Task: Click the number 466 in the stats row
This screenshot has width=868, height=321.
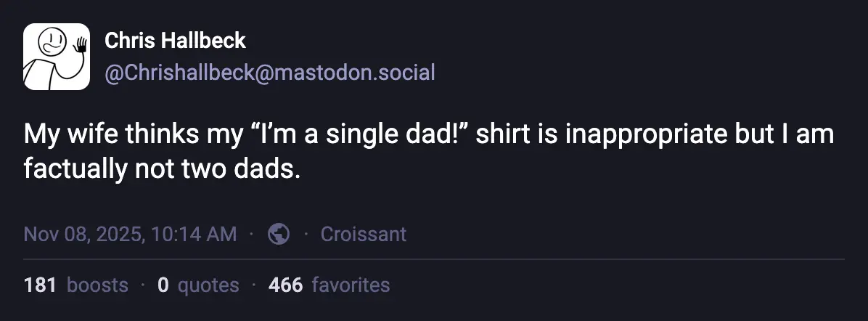Action: click(x=285, y=285)
